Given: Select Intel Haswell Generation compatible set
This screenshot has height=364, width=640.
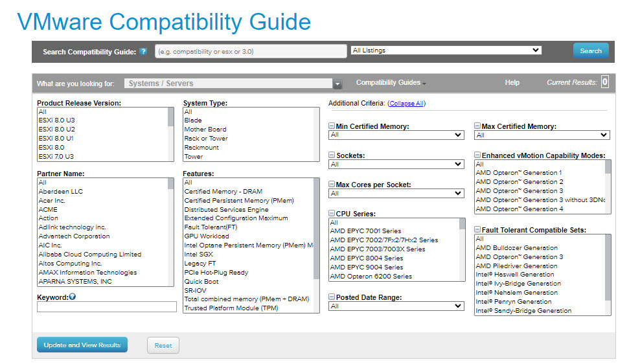Looking at the screenshot, I should pyautogui.click(x=515, y=275).
